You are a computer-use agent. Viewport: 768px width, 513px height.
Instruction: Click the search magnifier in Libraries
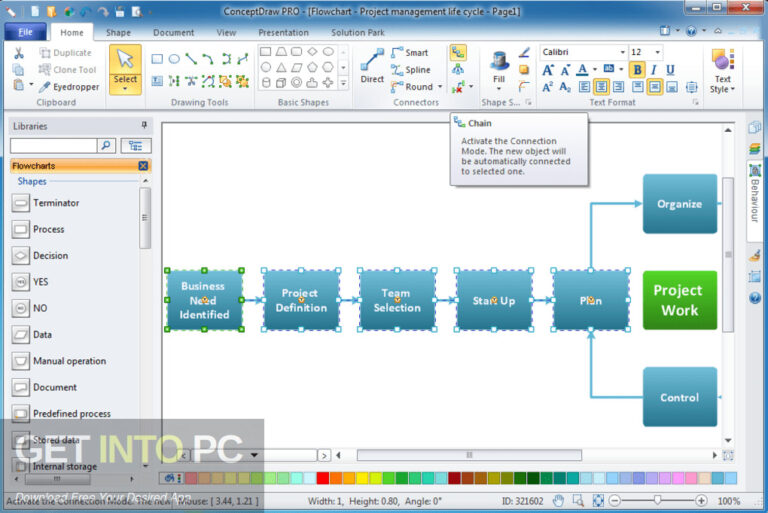click(106, 146)
